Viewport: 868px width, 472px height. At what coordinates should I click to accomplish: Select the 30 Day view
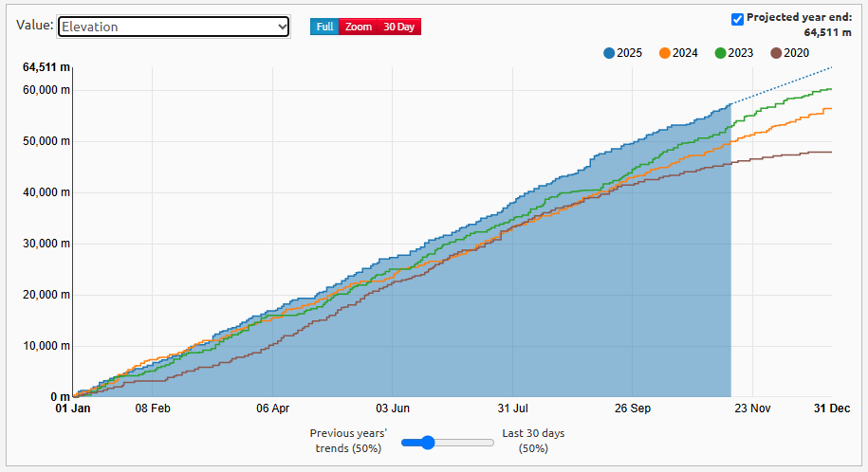coord(398,27)
